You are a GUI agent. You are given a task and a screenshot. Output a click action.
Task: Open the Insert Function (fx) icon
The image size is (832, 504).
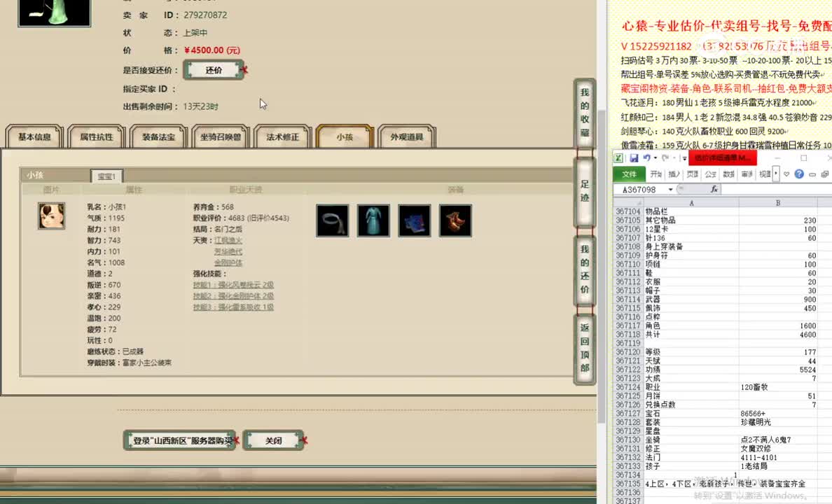715,189
